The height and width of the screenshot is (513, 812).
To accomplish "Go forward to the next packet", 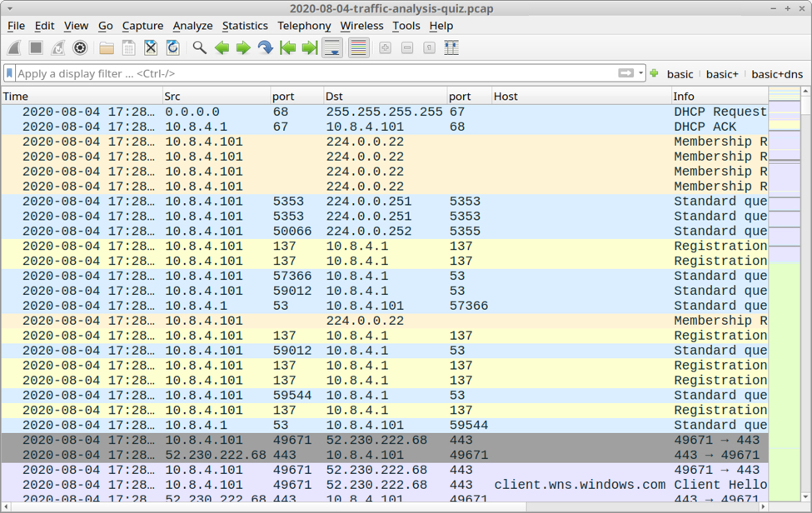I will (x=243, y=48).
